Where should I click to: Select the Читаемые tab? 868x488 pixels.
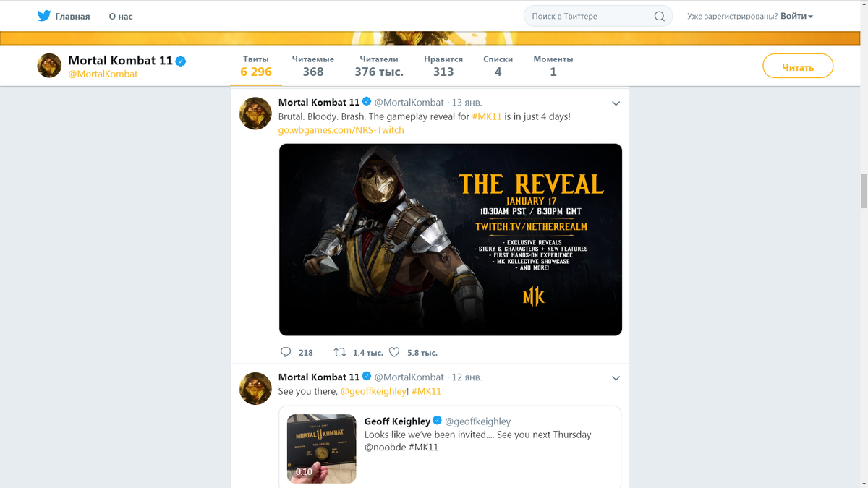(313, 66)
